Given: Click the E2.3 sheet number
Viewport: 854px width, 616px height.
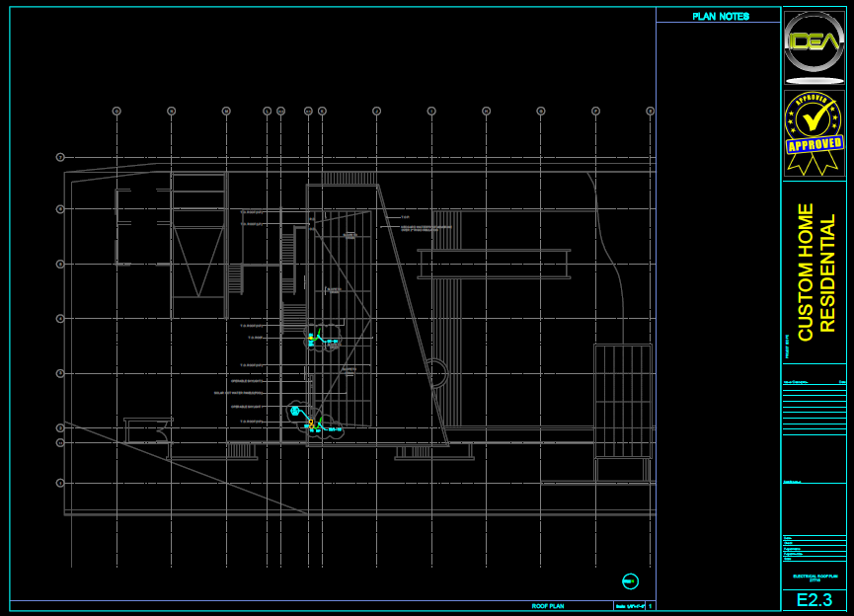Looking at the screenshot, I should [x=814, y=600].
